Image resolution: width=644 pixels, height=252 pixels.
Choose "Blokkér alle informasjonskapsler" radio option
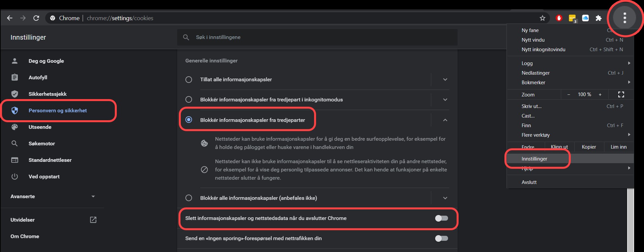tap(189, 198)
